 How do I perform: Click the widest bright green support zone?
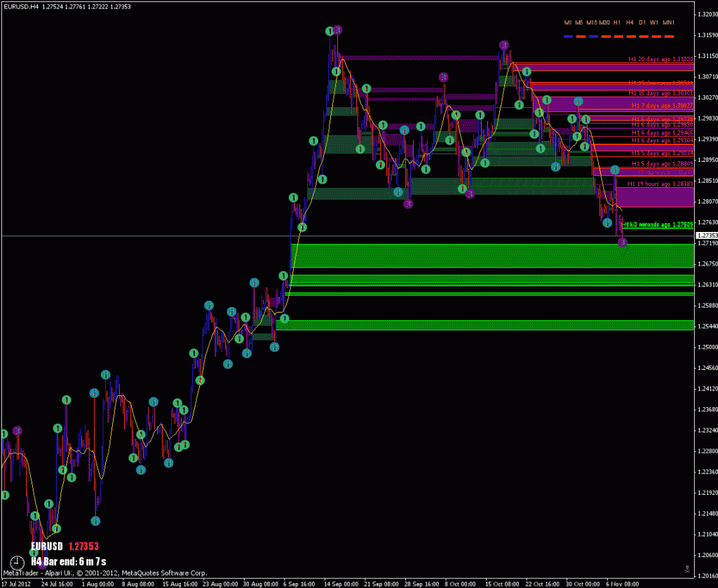492,255
